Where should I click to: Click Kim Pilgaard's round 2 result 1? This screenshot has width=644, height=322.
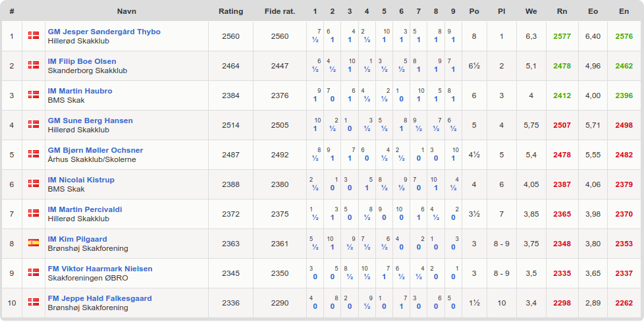[333, 247]
